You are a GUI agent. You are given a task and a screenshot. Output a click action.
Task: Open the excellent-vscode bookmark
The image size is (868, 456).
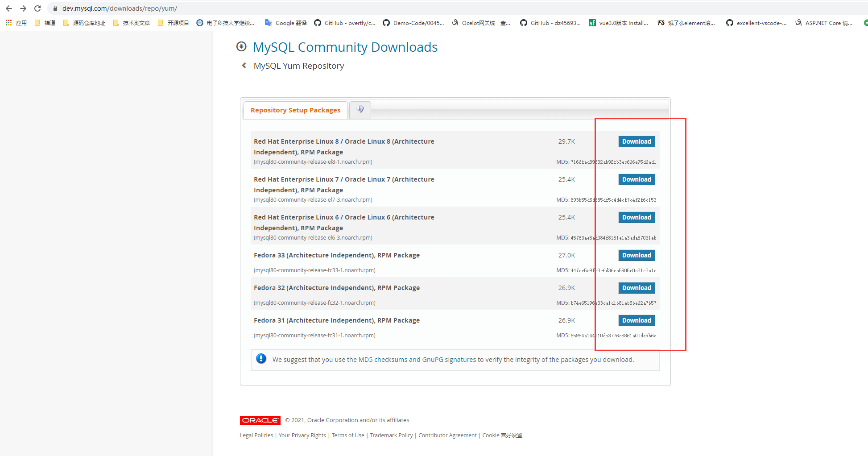756,23
